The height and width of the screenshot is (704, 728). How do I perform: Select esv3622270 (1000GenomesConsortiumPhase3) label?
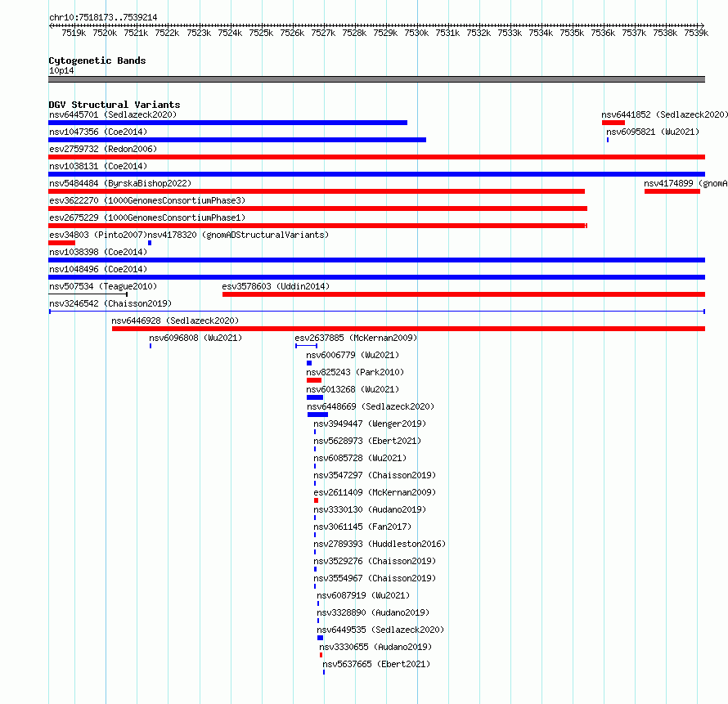[147, 200]
